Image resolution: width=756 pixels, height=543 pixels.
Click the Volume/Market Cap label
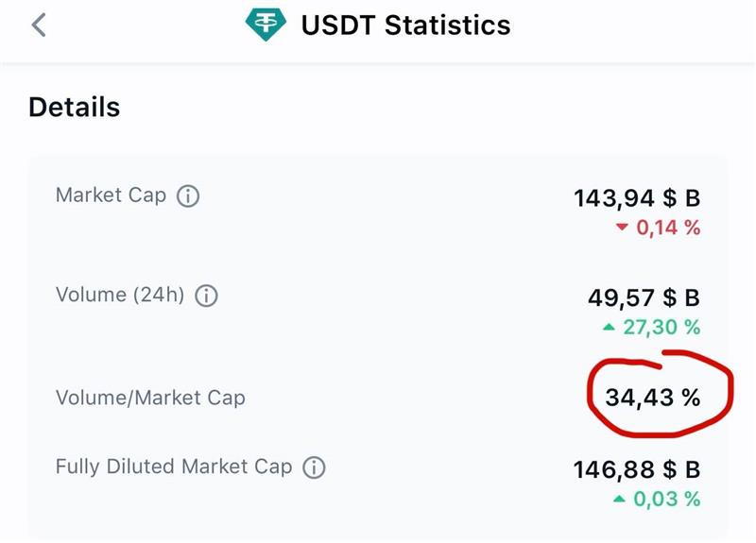pyautogui.click(x=150, y=398)
